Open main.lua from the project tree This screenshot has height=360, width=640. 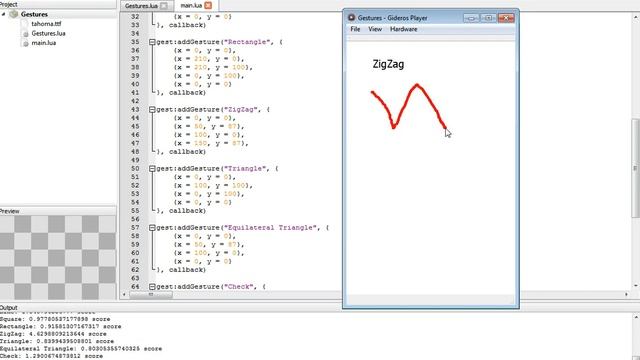point(44,43)
